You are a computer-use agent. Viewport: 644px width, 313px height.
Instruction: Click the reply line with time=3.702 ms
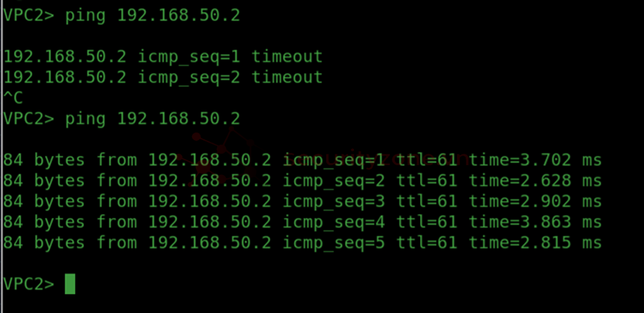coord(303,160)
